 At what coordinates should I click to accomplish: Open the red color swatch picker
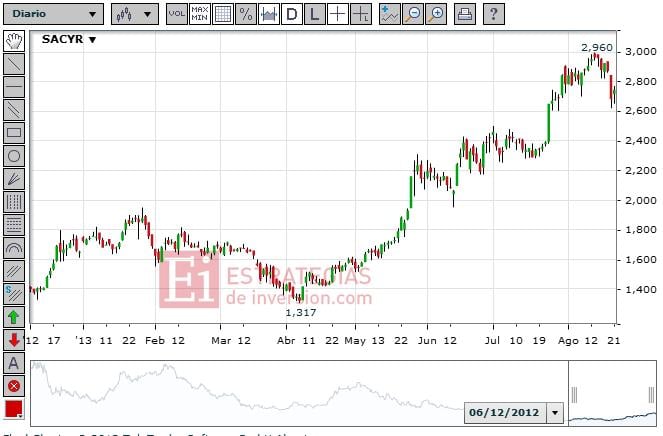tap(14, 408)
